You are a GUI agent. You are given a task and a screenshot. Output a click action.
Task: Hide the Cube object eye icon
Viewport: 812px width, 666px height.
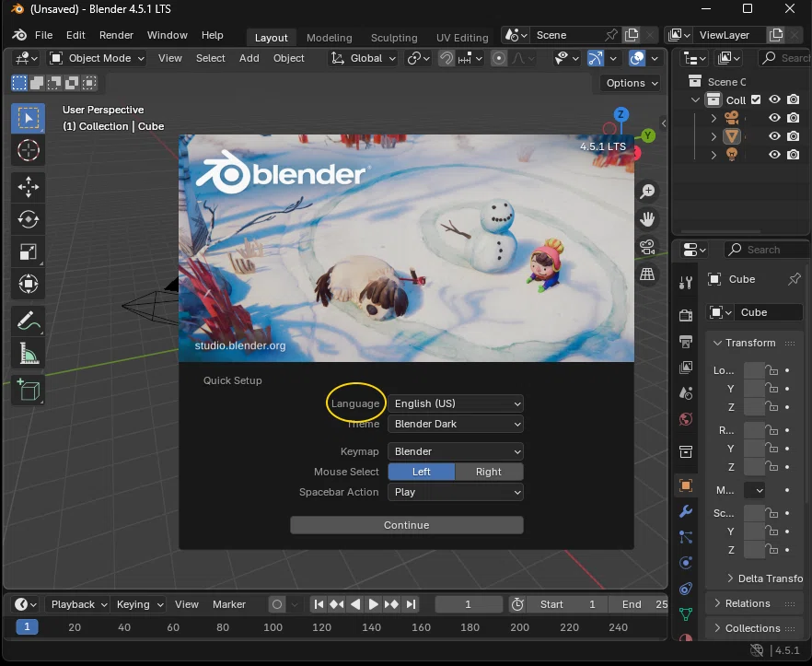(774, 135)
